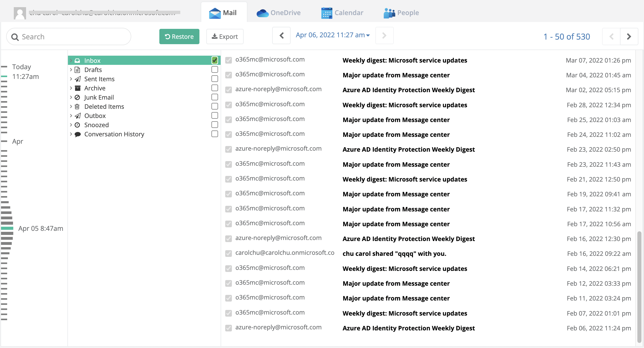Click the Deleted Items trash icon

(77, 106)
